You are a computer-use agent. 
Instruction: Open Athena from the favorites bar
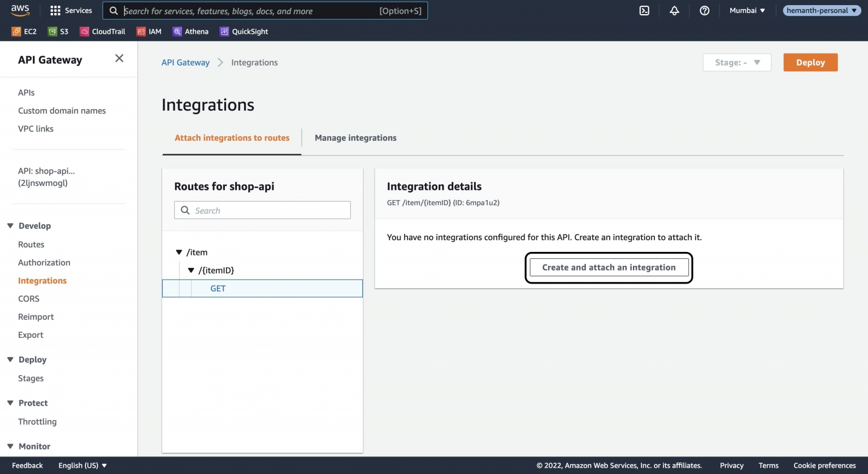190,31
